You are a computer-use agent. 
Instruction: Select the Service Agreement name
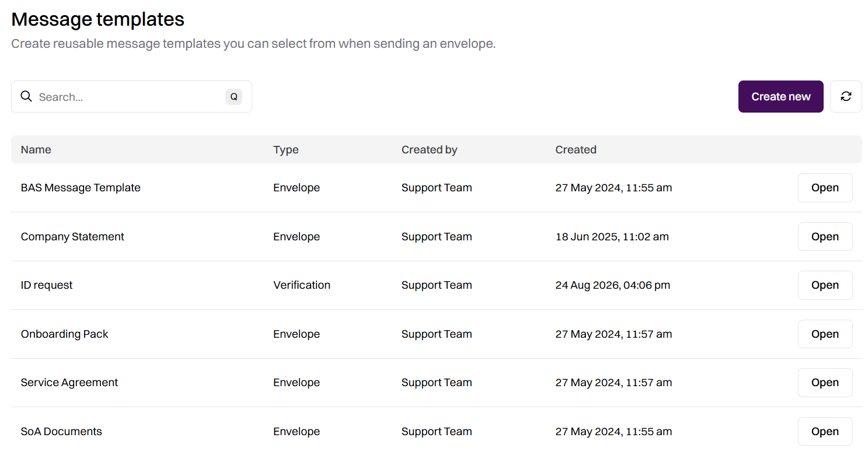[69, 383]
